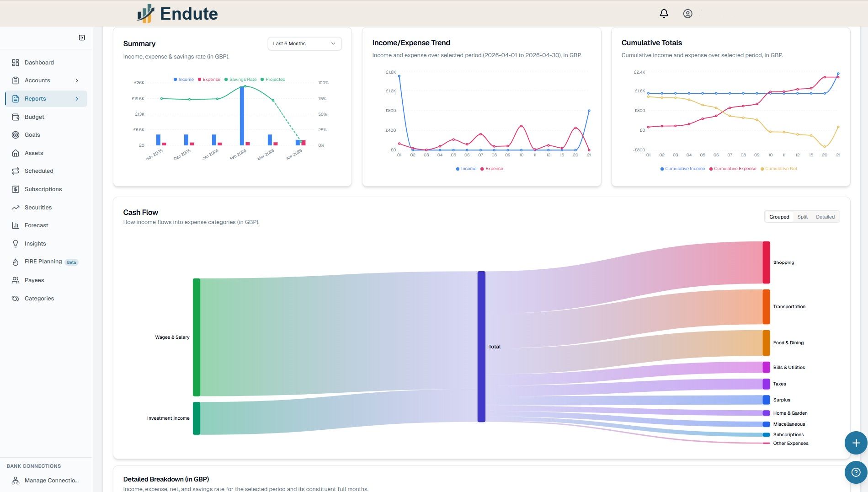
Task: Click the orange Transportation node bar
Action: (x=766, y=307)
